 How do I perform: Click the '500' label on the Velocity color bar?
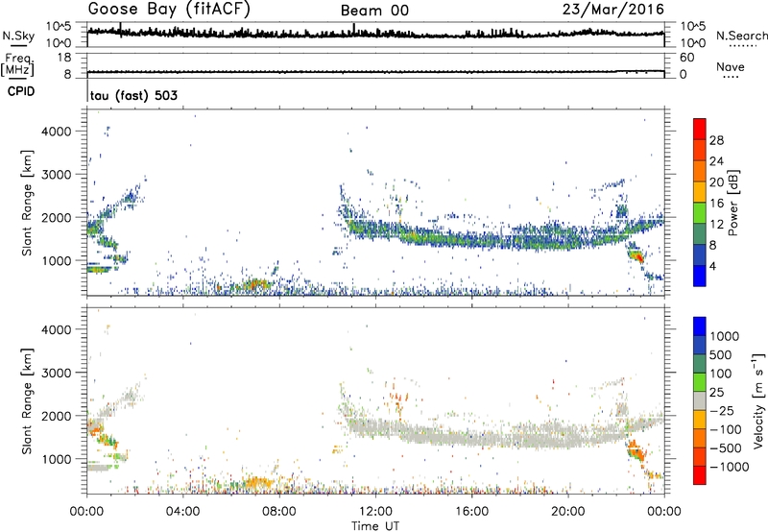[x=722, y=355]
